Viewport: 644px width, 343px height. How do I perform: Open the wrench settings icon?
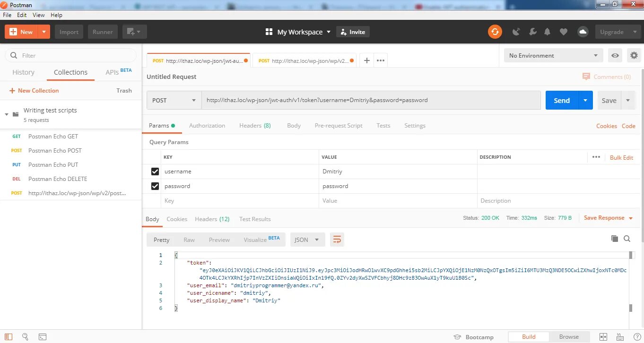[532, 32]
